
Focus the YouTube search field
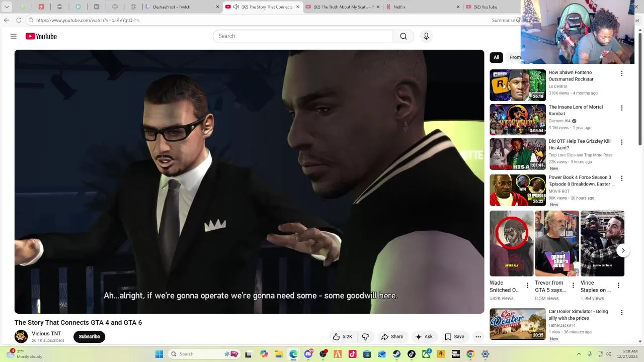tap(303, 36)
